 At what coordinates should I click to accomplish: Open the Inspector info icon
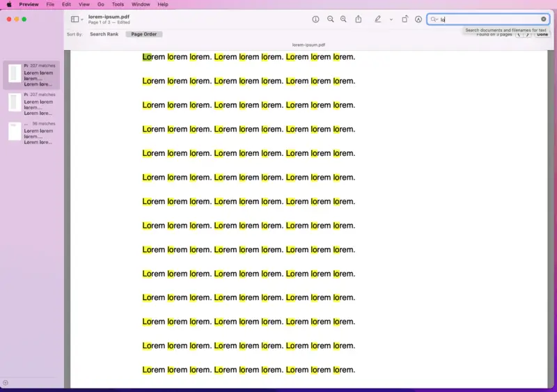pyautogui.click(x=315, y=19)
